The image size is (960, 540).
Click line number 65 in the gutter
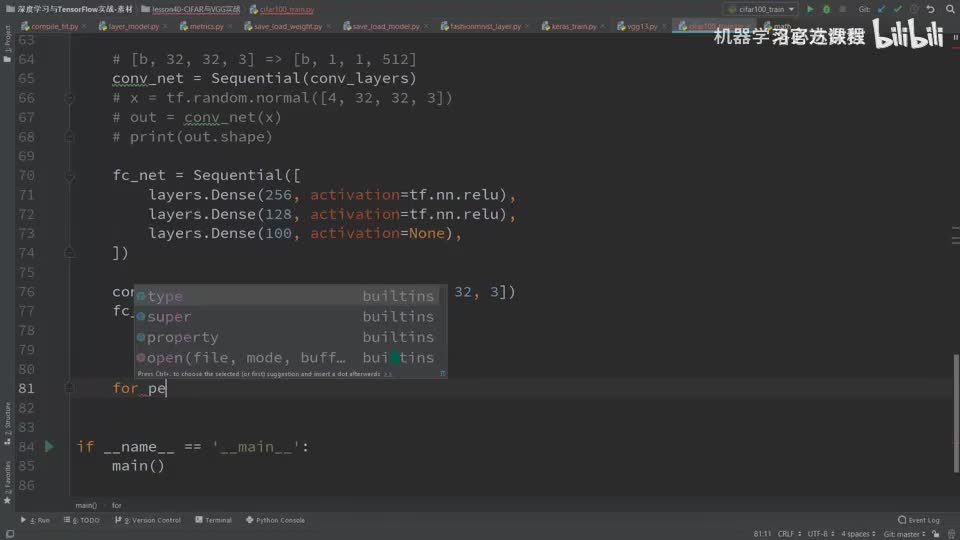pos(26,78)
